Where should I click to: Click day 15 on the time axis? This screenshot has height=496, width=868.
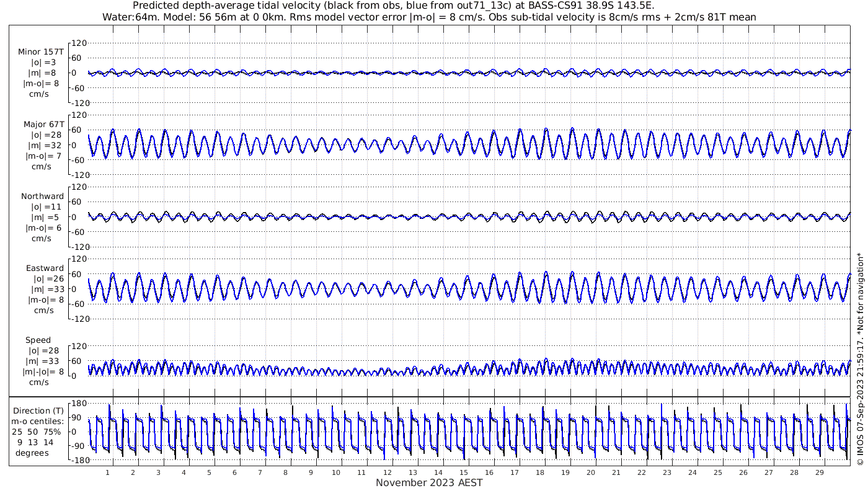pyautogui.click(x=464, y=472)
